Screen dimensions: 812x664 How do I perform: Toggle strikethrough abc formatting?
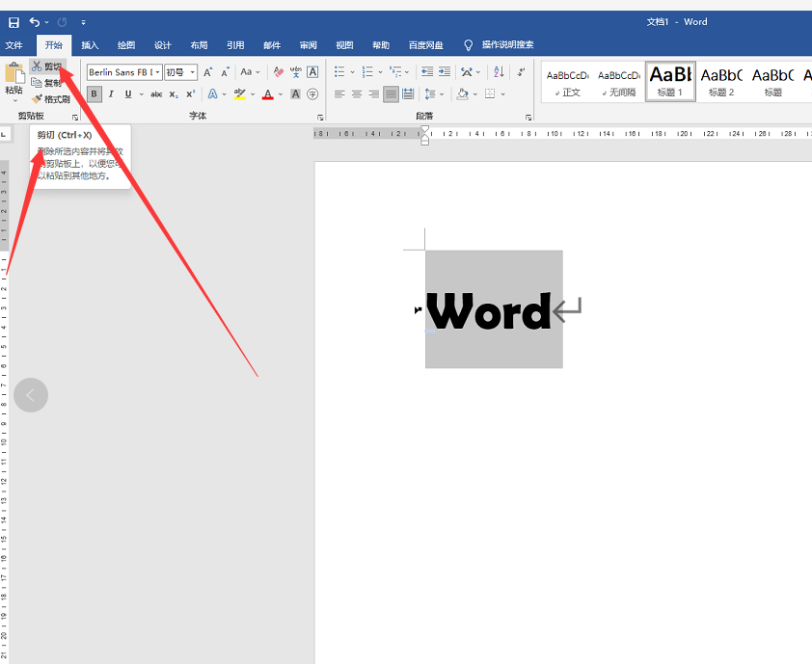[156, 94]
